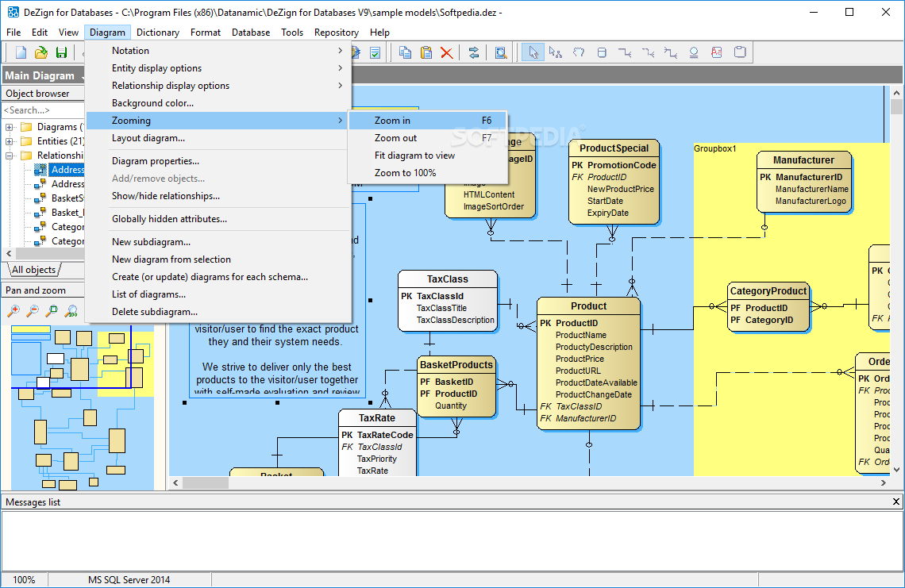Choose Zoom out from the submenu
Viewport: 905px width, 588px height.
click(x=427, y=138)
